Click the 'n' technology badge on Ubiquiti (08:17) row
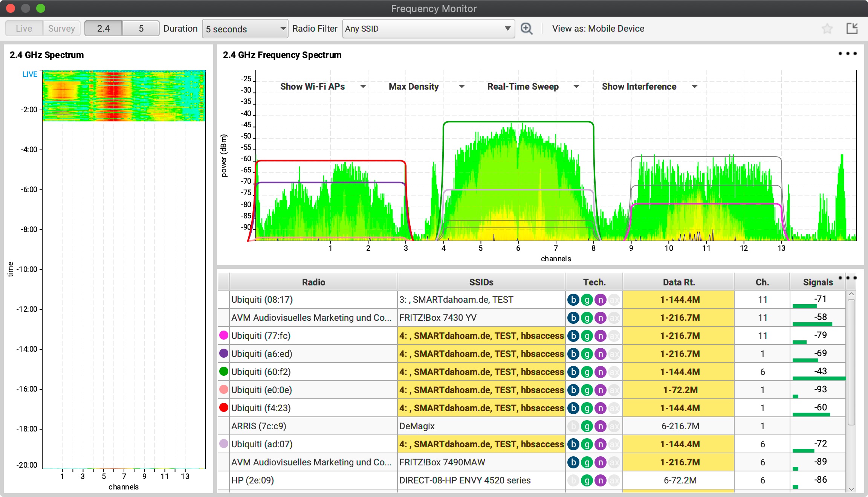Screen dimensions: 868x497 (601, 299)
